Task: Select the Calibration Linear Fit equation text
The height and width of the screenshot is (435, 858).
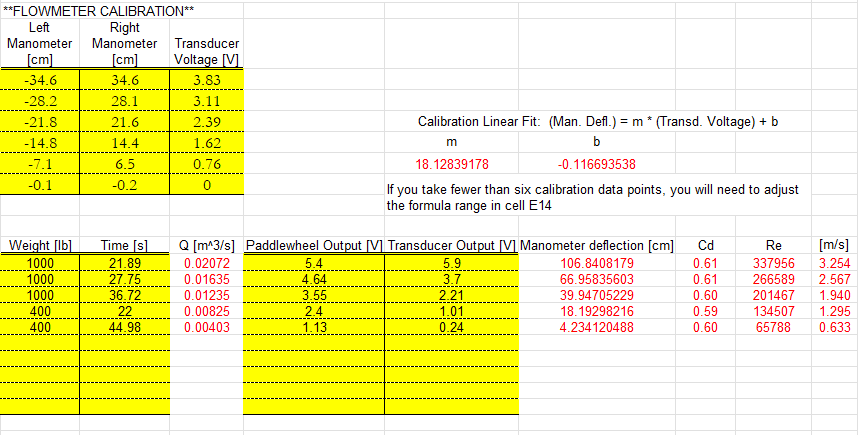Action: (x=598, y=121)
